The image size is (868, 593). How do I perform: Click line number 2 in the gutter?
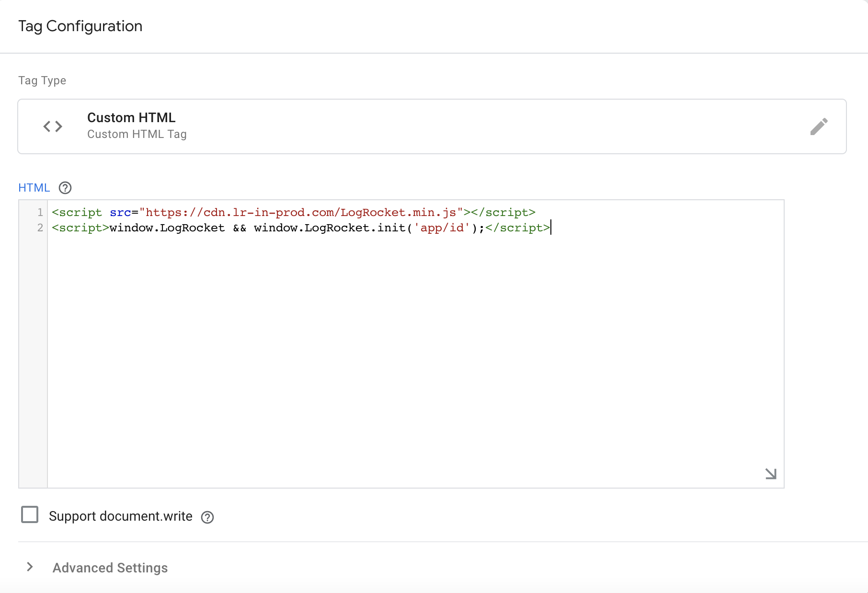40,228
